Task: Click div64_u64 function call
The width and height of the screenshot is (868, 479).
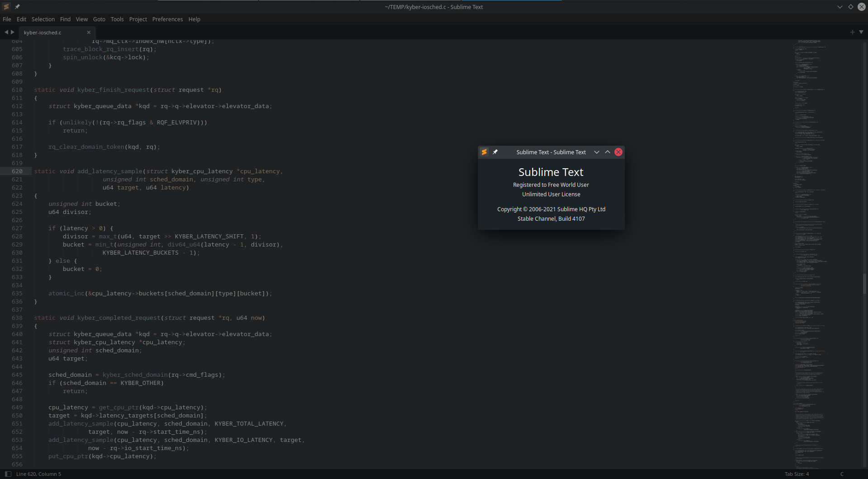Action: coord(184,245)
